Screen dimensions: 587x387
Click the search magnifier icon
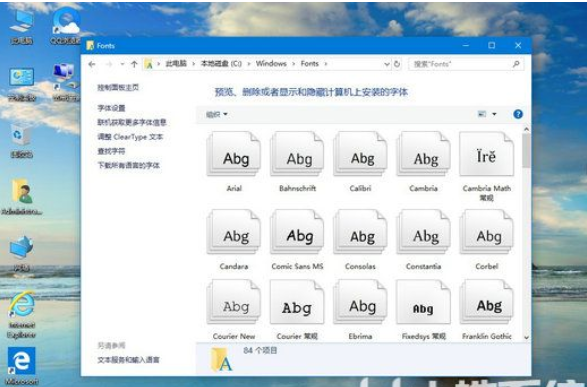pos(516,64)
